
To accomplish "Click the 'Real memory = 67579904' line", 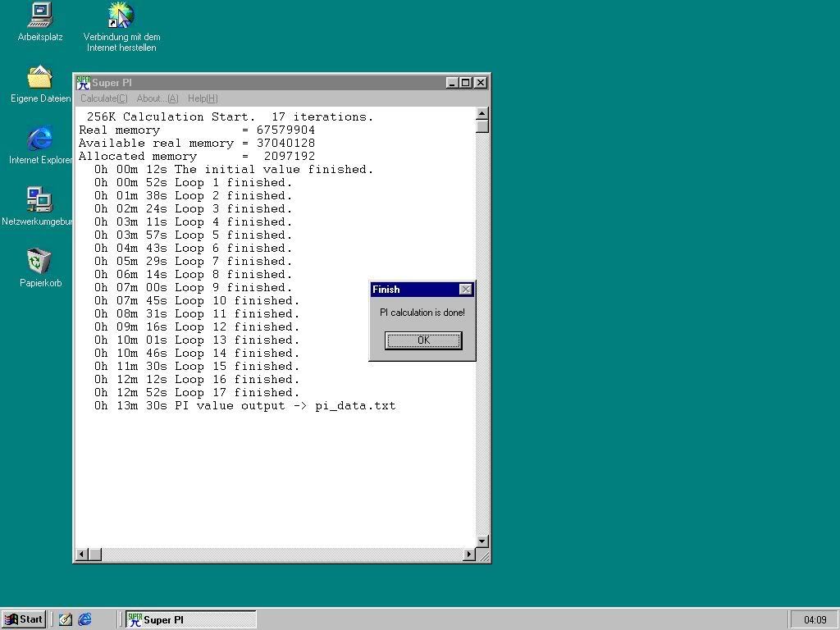I will [x=197, y=130].
